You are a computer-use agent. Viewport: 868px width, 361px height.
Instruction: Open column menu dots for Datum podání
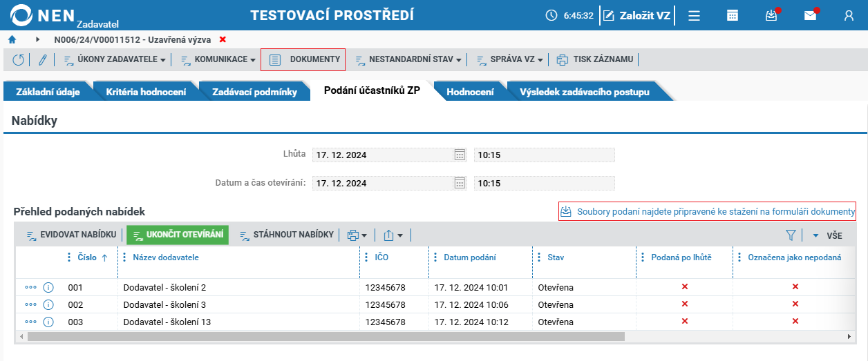[435, 257]
